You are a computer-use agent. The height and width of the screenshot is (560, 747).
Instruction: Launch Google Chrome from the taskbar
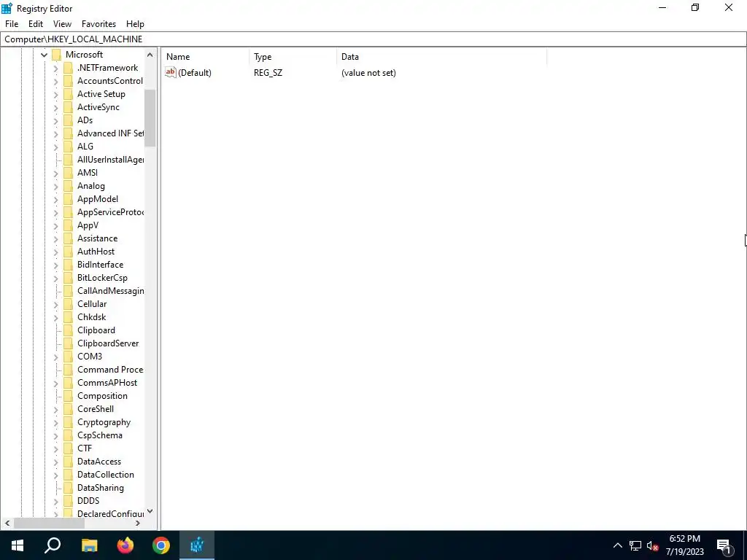point(161,545)
